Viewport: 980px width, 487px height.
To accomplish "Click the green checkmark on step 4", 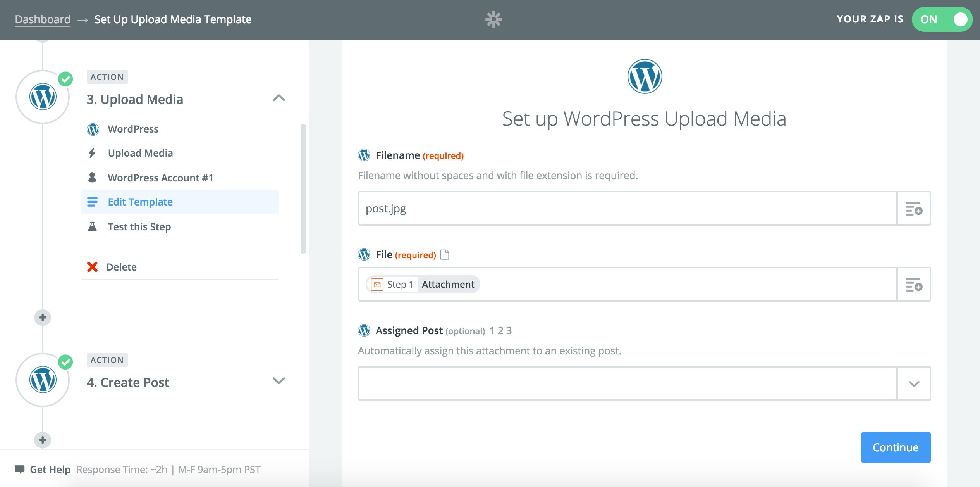I will 65,362.
